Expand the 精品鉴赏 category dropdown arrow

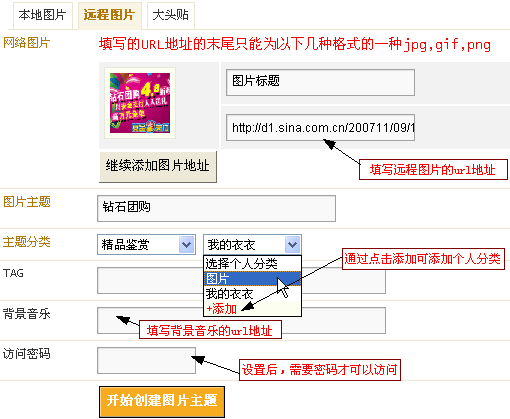point(187,245)
